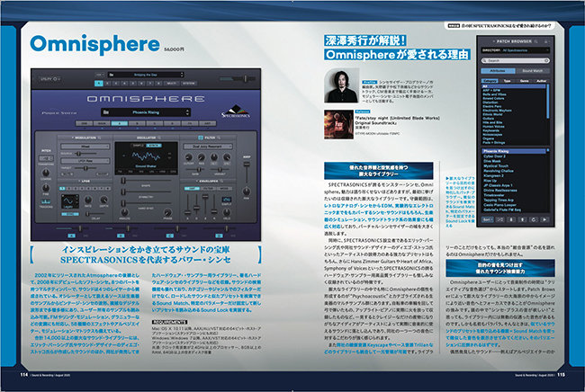Click the Patch Browser magnifier icon in header
This screenshot has width=585, height=392.
tap(536, 41)
